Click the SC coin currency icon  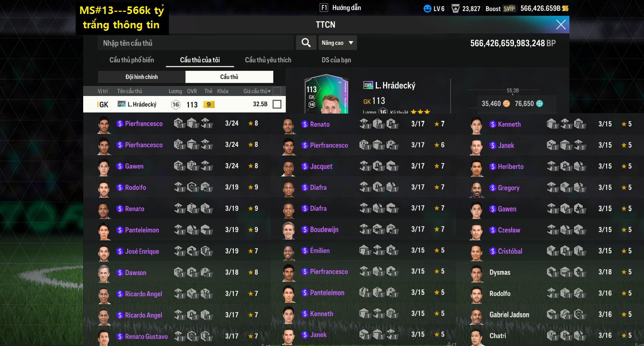pos(506,104)
